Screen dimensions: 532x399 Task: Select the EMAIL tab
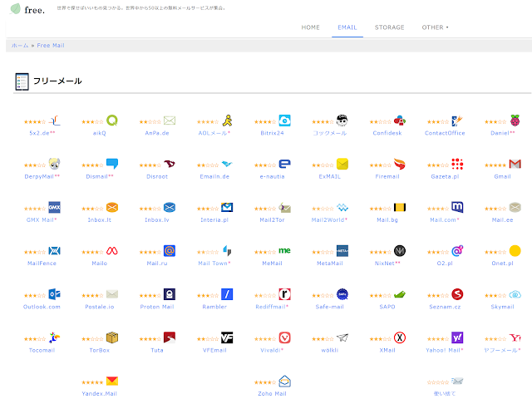coord(347,27)
